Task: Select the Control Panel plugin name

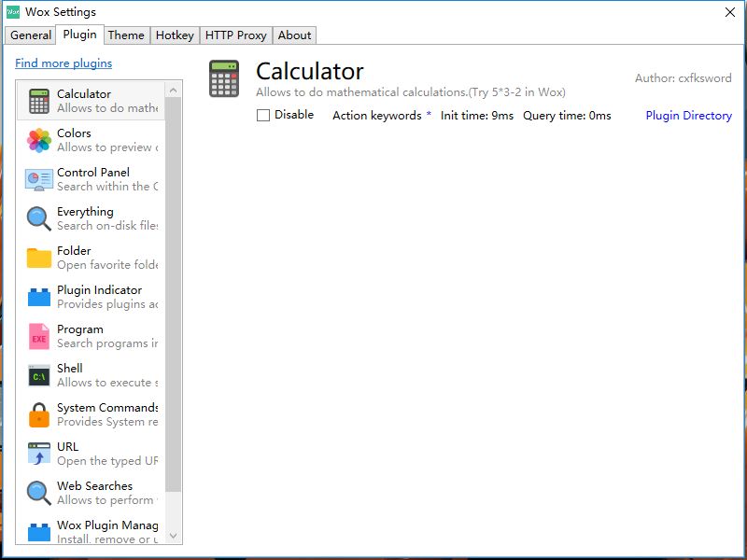Action: pyautogui.click(x=92, y=172)
